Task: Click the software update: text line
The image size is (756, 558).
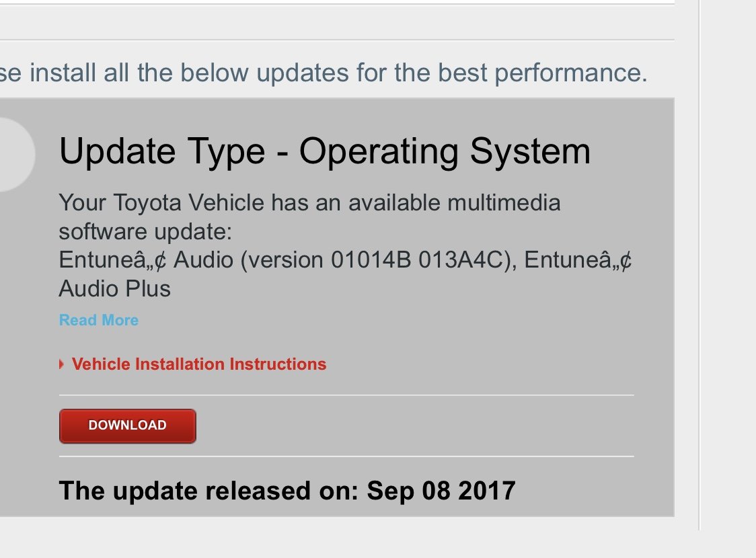Action: tap(145, 232)
